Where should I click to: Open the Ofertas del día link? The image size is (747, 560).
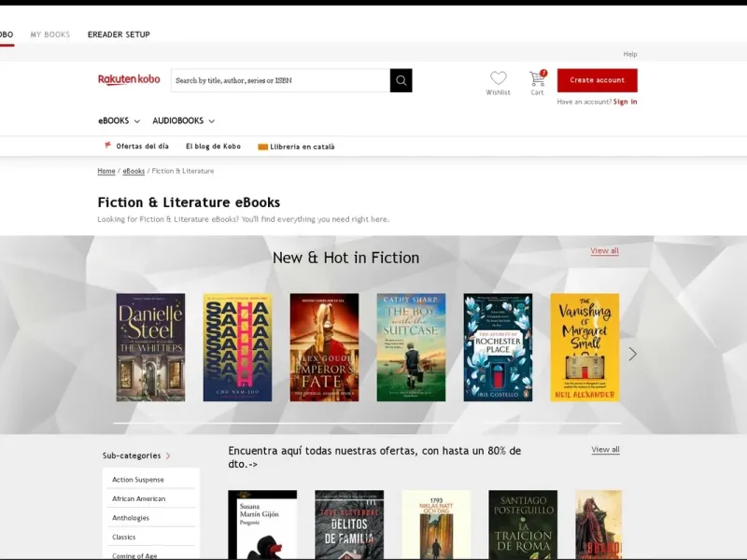point(143,147)
